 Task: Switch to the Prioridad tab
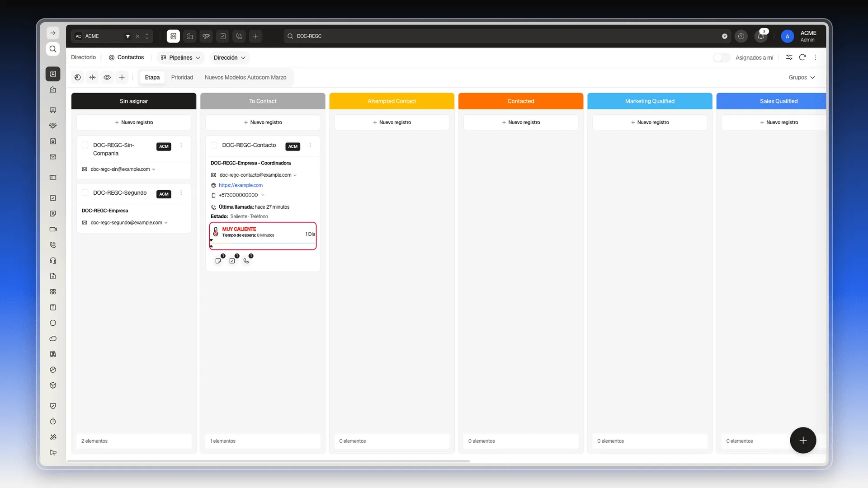pos(182,77)
